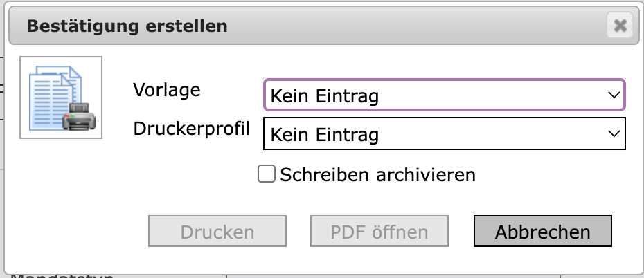This screenshot has height=278, width=644.
Task: Open the Druckerprofil dropdown
Action: click(444, 133)
